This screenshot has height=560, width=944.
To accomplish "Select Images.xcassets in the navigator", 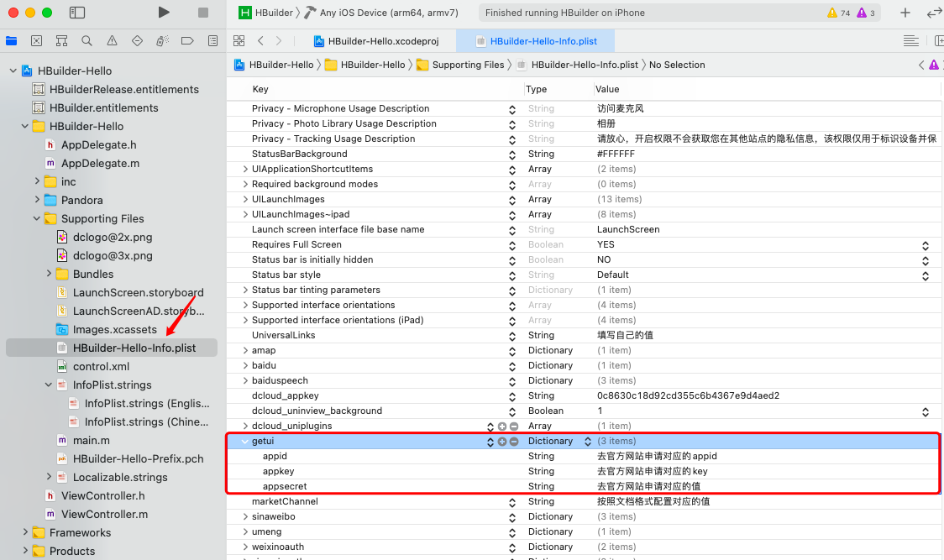I will [114, 329].
